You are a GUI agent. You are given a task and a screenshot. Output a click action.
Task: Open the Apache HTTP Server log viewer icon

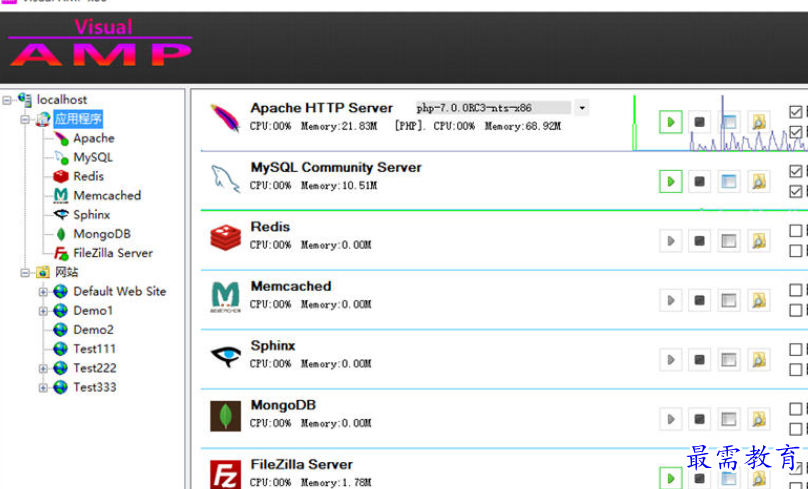point(759,122)
